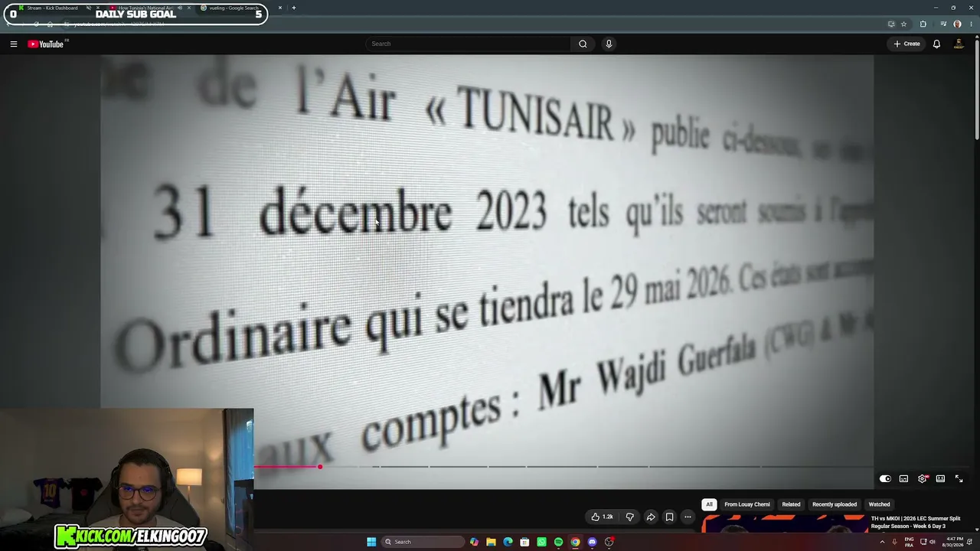Open more actions ellipsis below the video
The image size is (980, 551).
click(x=688, y=517)
